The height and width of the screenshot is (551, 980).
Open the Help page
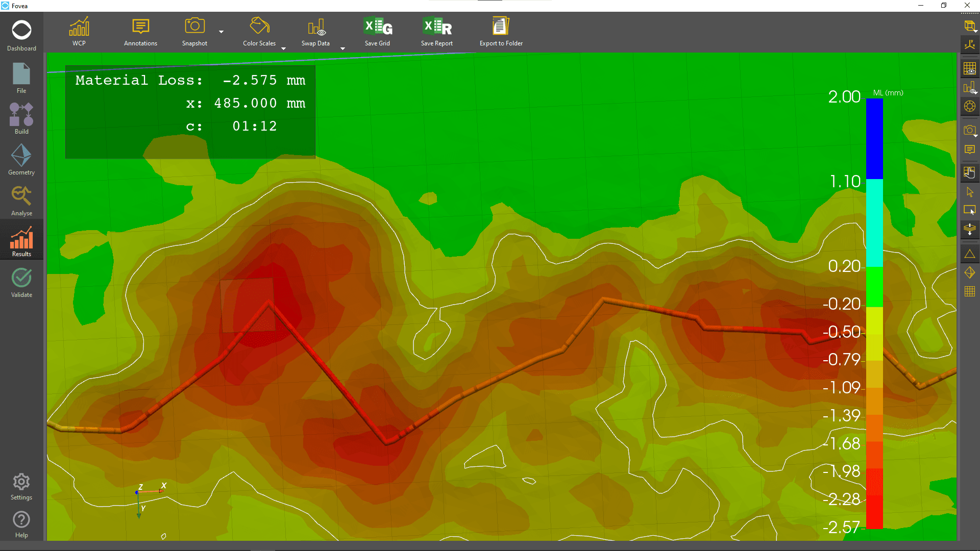coord(21,524)
